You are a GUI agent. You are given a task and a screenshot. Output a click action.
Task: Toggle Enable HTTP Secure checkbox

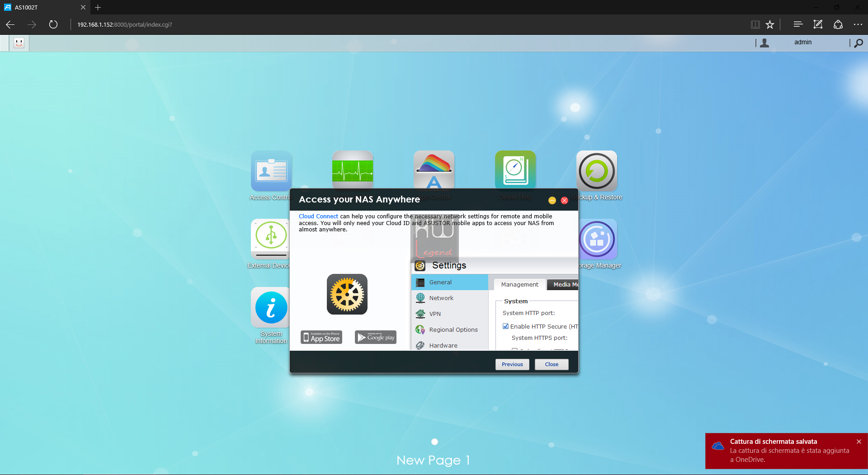(x=505, y=326)
